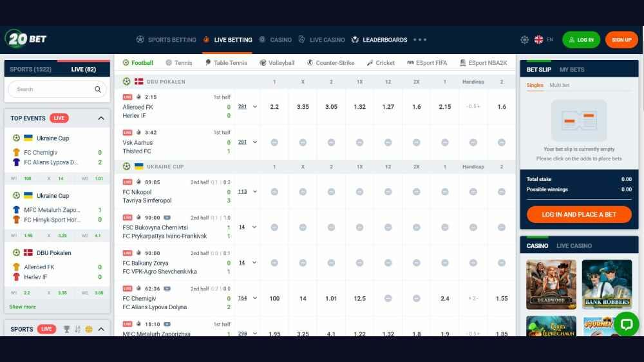Click the Show more link
The height and width of the screenshot is (362, 644).
pos(23,307)
